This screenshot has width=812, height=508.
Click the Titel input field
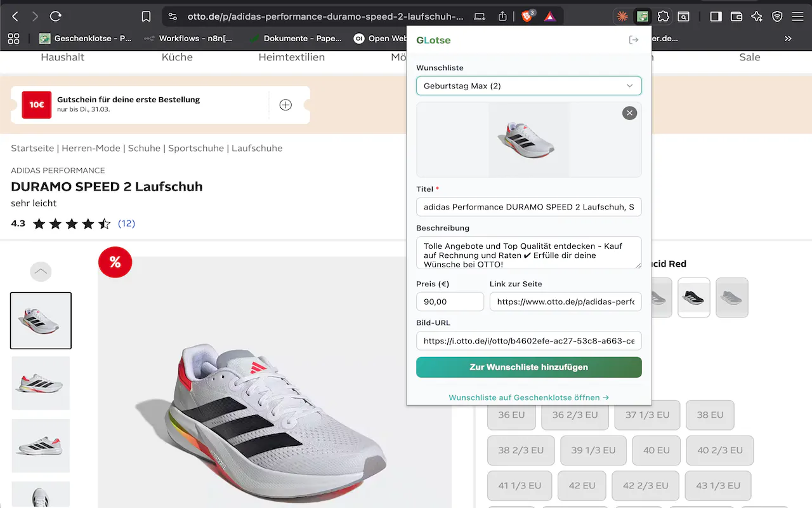tap(528, 207)
